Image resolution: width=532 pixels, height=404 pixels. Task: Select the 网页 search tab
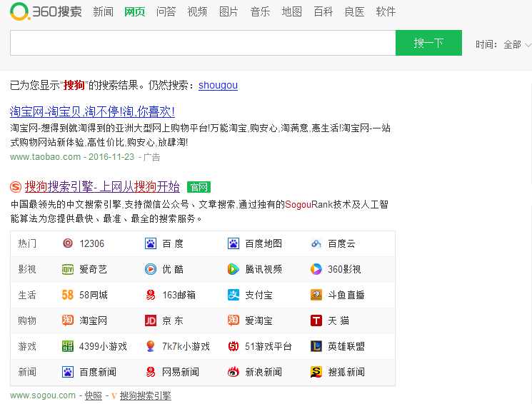[135, 12]
